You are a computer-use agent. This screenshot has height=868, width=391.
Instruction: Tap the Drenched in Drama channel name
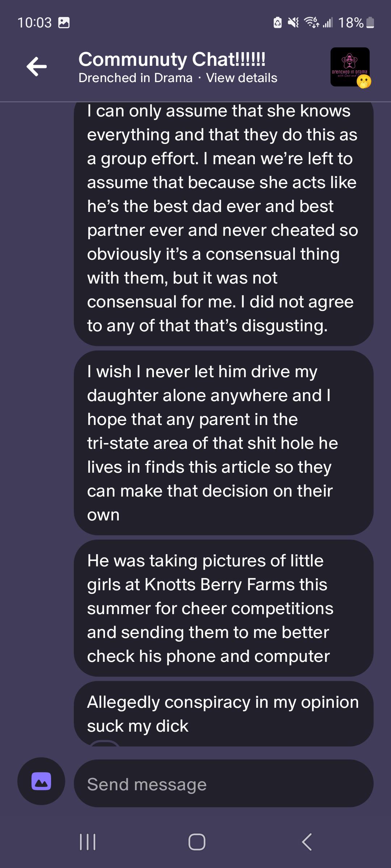(135, 78)
